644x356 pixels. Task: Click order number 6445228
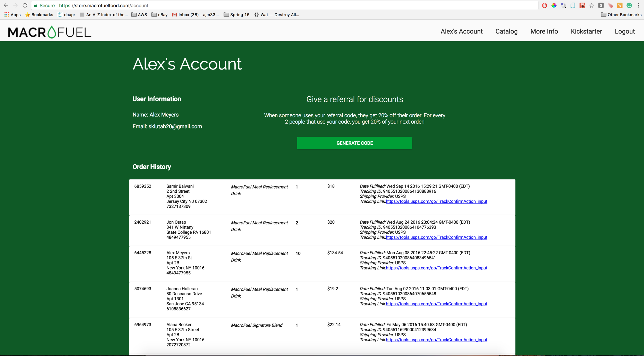coord(143,253)
